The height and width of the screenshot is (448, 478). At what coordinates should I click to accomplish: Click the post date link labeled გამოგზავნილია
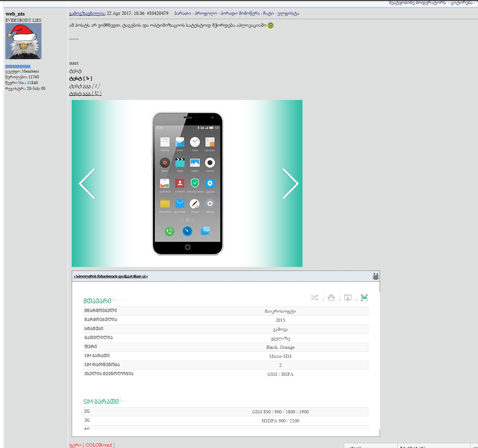pos(87,13)
